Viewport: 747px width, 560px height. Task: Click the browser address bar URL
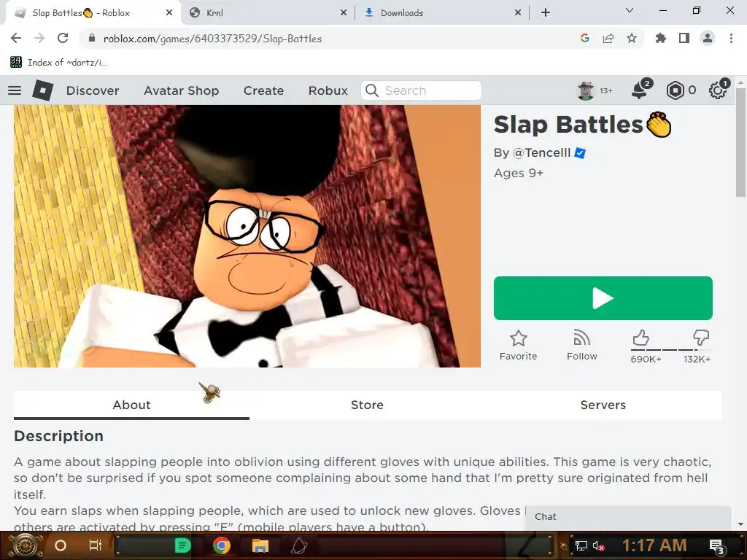tap(212, 39)
